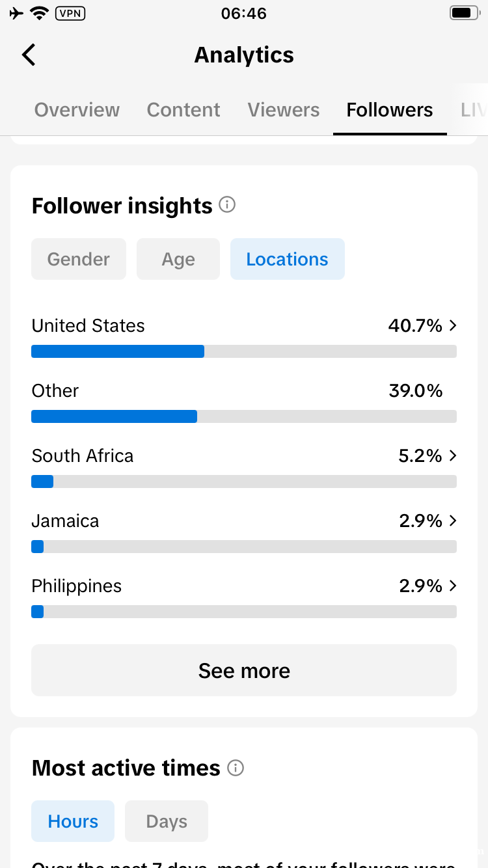This screenshot has width=488, height=868.
Task: Switch active times to Days
Action: click(167, 821)
